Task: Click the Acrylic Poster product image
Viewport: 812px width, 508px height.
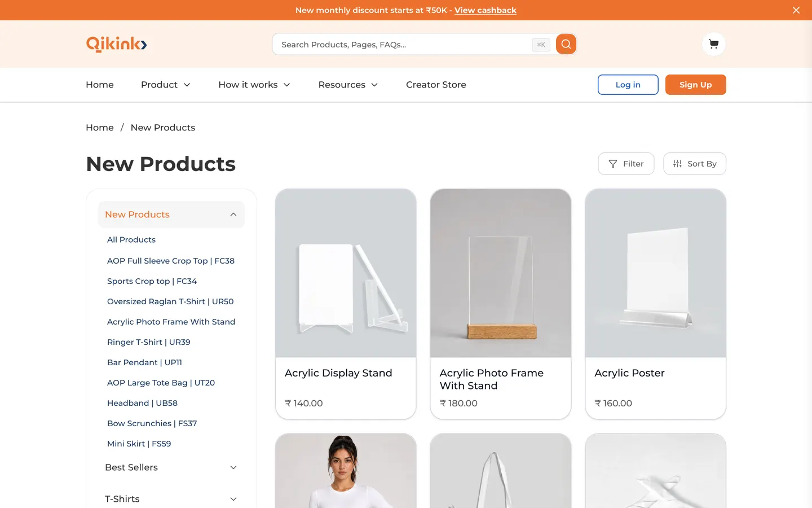Action: [x=656, y=273]
